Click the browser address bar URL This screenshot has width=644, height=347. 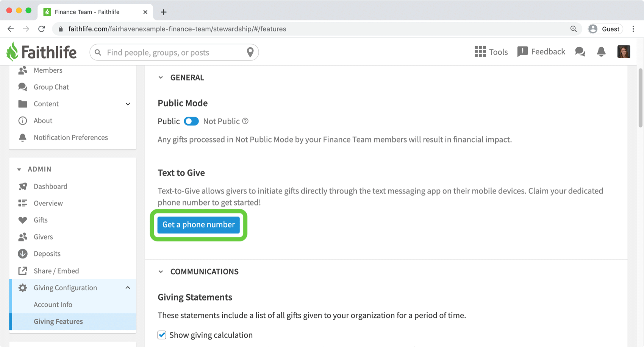(177, 29)
